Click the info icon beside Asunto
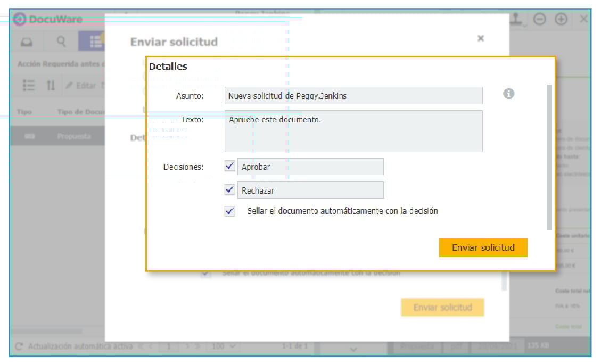 click(508, 94)
